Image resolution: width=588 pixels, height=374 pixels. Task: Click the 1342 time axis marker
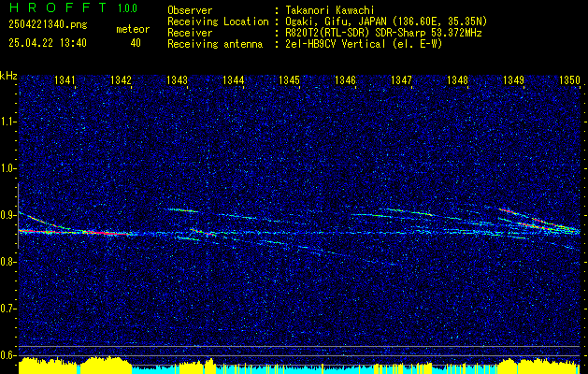click(x=122, y=79)
